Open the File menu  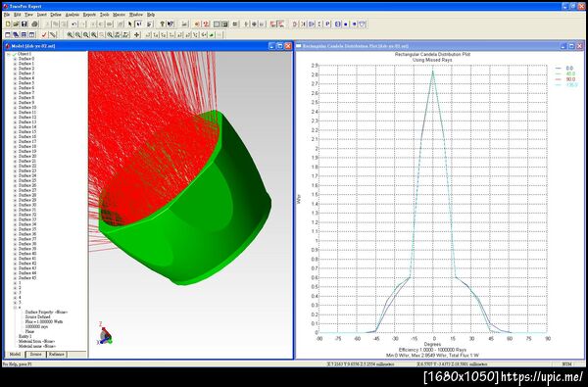pyautogui.click(x=7, y=15)
